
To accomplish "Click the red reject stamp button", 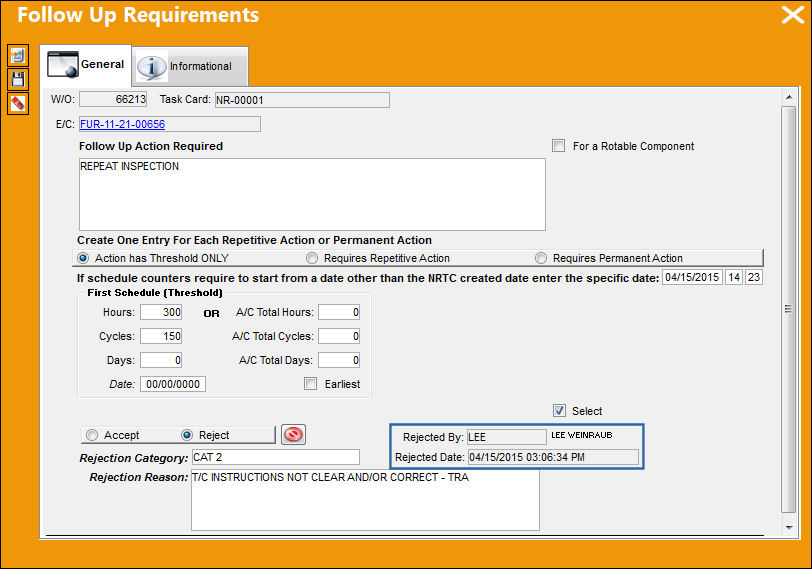I will pyautogui.click(x=293, y=434).
